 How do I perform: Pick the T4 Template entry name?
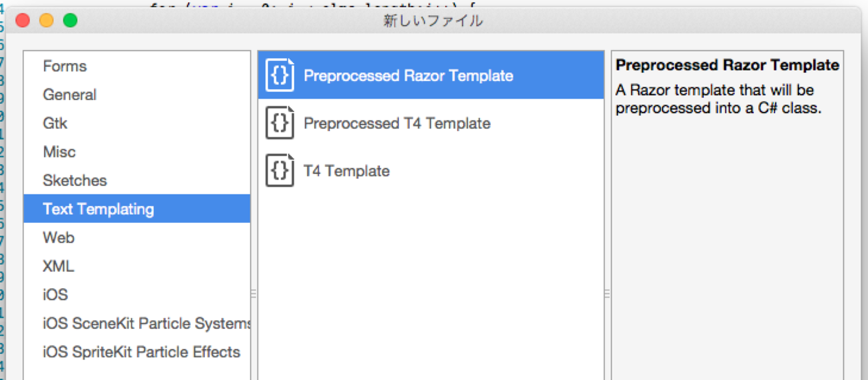point(347,171)
